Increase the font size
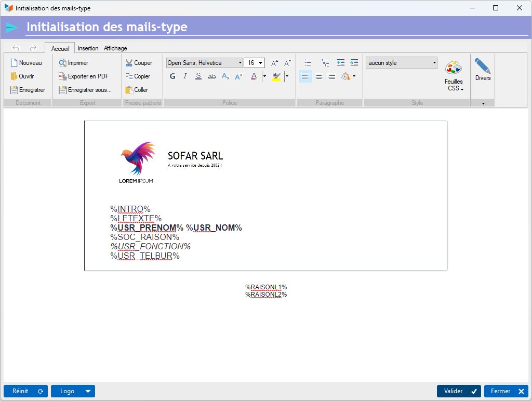This screenshot has height=401, width=532. pos(275,63)
